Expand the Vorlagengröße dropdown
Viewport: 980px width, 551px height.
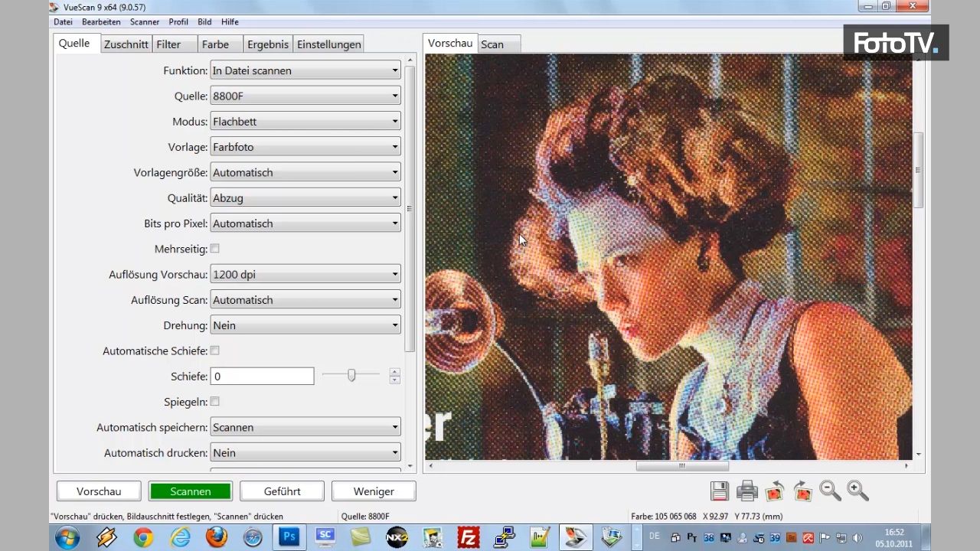click(x=305, y=172)
